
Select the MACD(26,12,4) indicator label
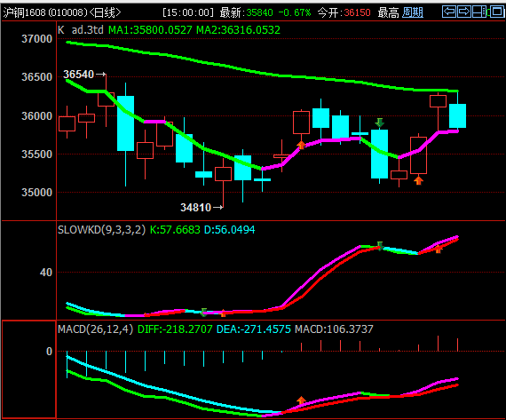point(96,329)
